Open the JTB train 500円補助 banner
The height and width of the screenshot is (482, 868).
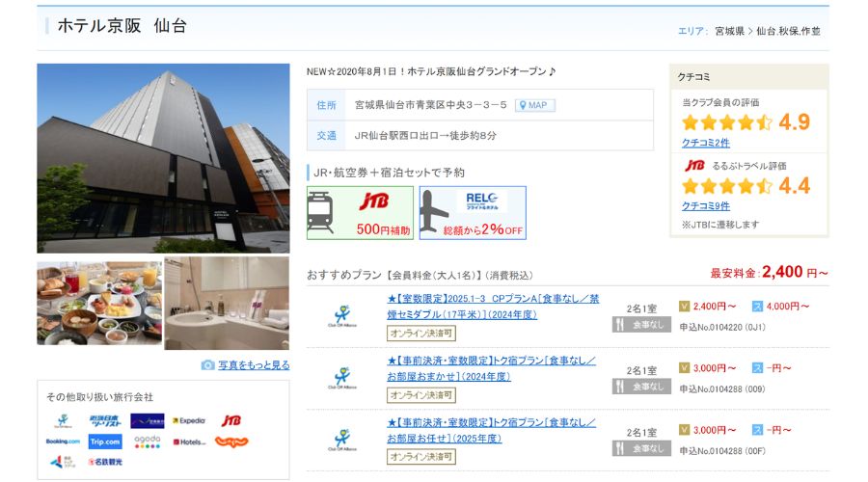[x=361, y=213]
